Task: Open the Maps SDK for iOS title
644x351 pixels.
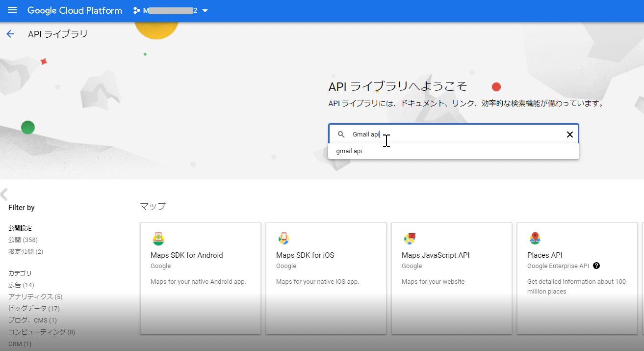Action: click(305, 255)
